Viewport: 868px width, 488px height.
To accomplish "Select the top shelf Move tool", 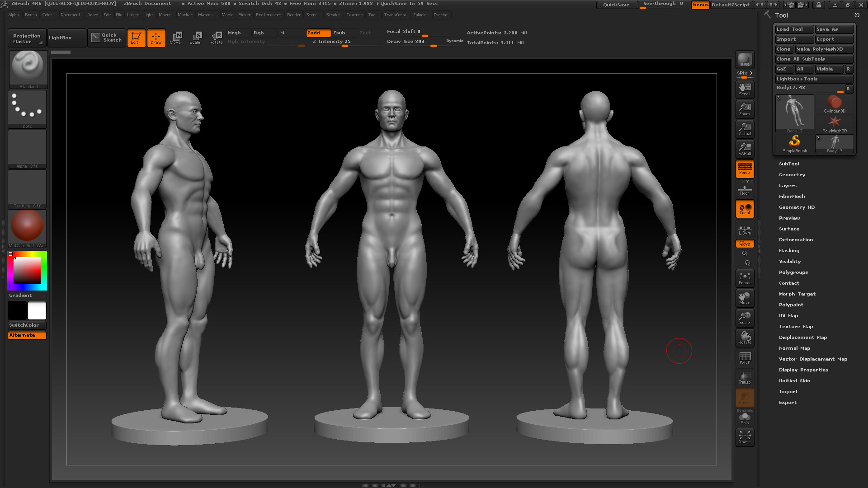I will click(x=175, y=38).
